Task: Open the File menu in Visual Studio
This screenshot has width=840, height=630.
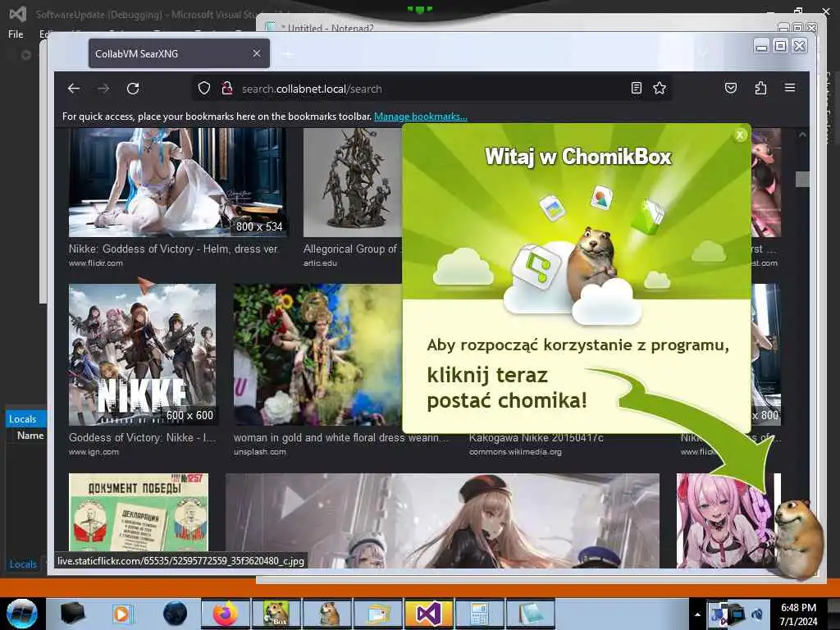Action: (x=16, y=34)
